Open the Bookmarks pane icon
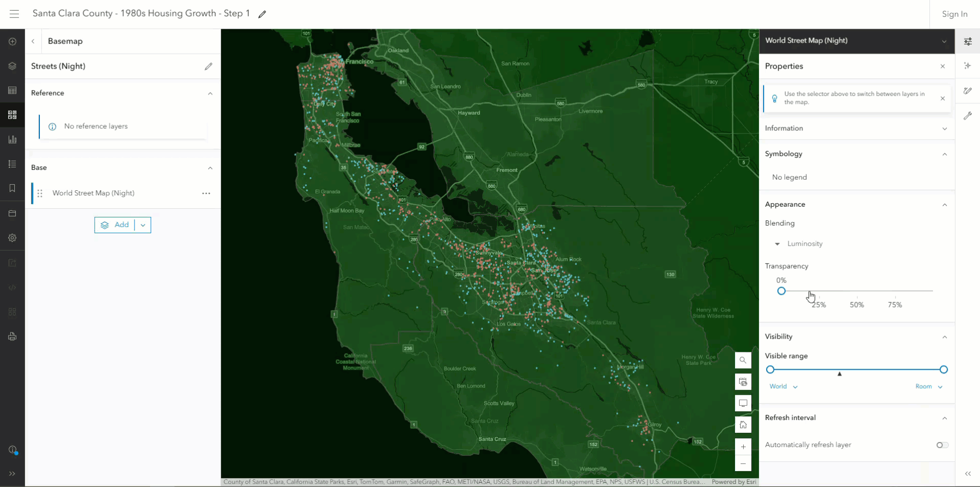This screenshot has width=980, height=487. (x=12, y=188)
